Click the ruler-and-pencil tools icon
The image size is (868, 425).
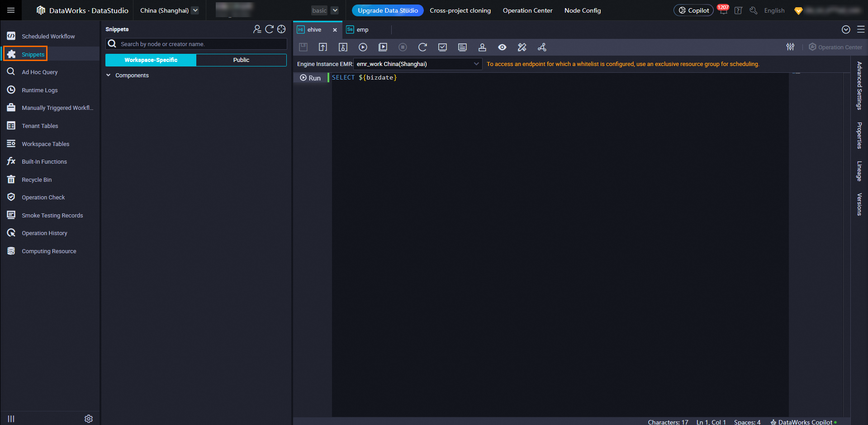pyautogui.click(x=522, y=47)
